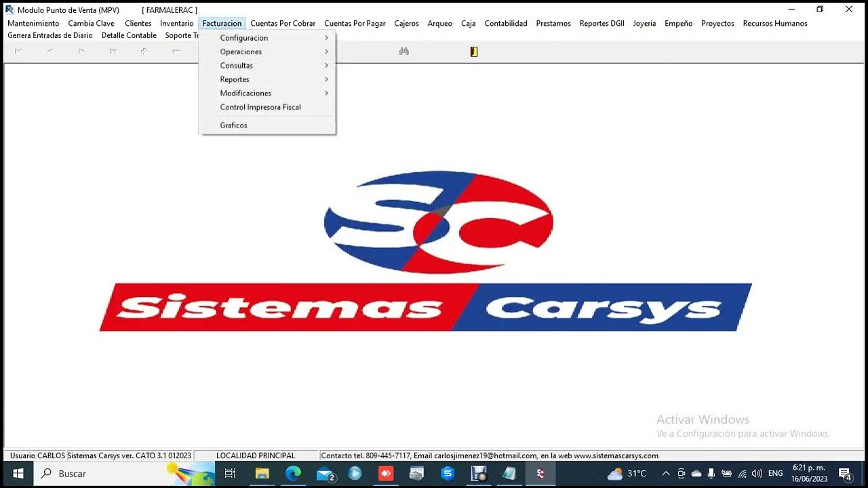Open Task View in the taskbar
868x488 pixels.
click(230, 474)
